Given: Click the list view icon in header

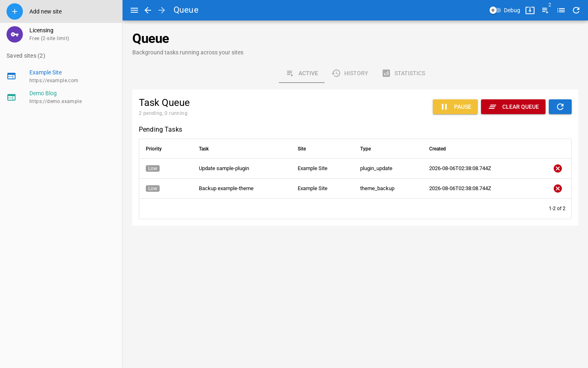Looking at the screenshot, I should point(561,10).
